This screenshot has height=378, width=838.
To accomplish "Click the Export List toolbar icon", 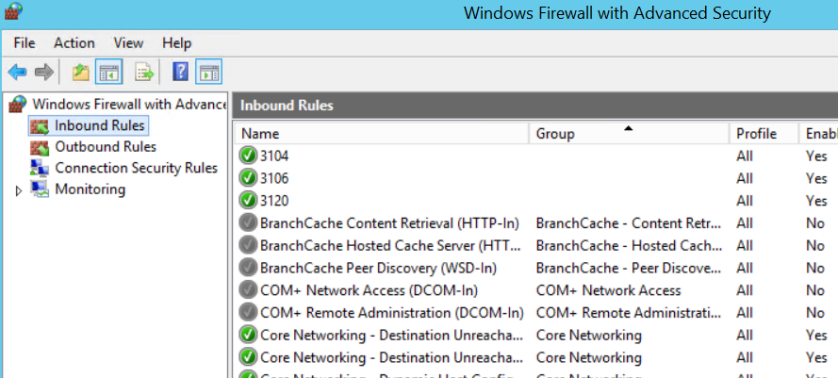I will point(144,72).
